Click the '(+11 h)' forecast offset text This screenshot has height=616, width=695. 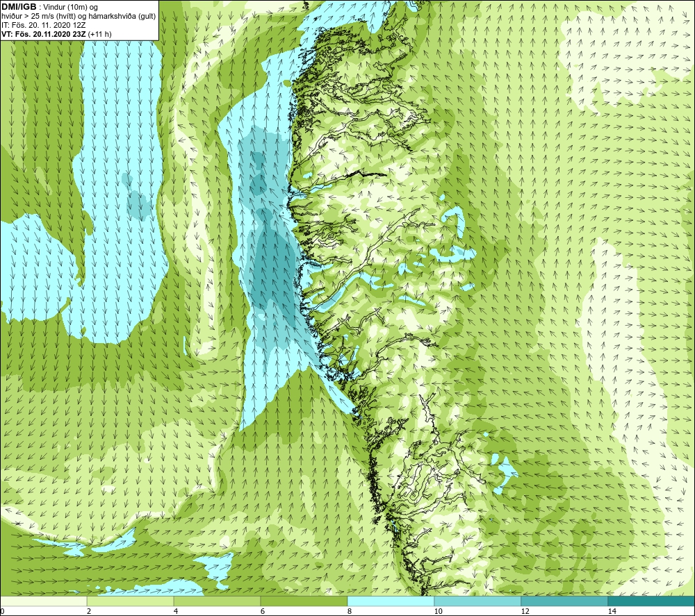click(x=99, y=34)
